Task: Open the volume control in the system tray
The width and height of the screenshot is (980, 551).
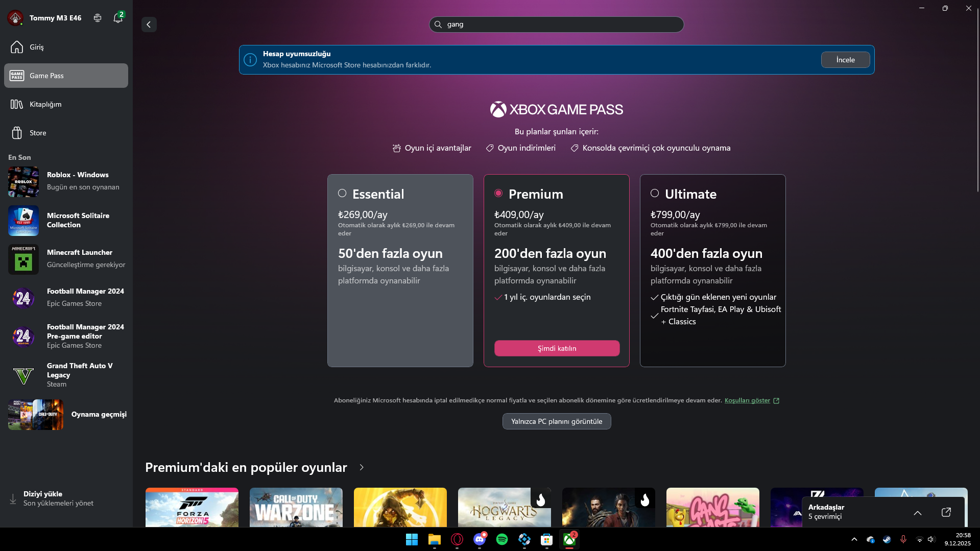Action: pyautogui.click(x=931, y=539)
